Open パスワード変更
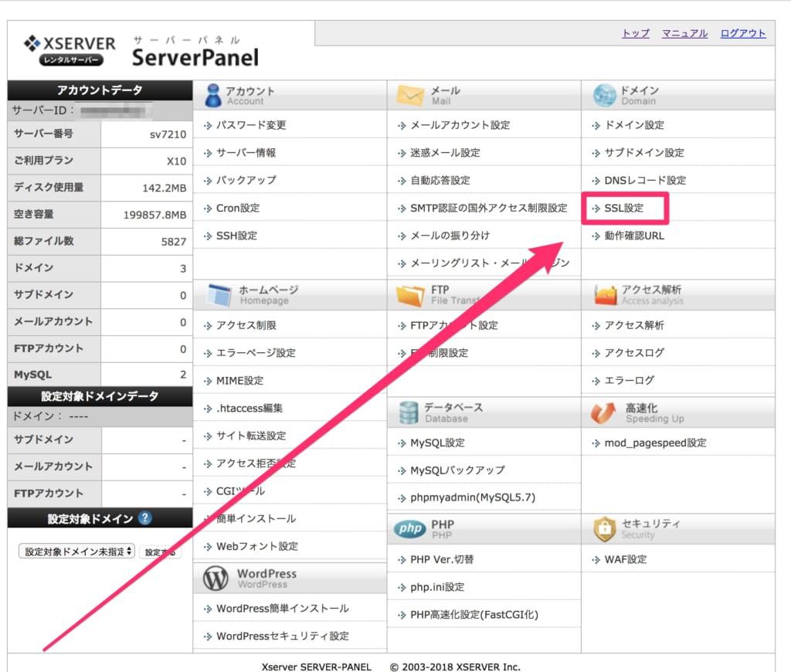Image resolution: width=791 pixels, height=672 pixels. click(x=251, y=125)
